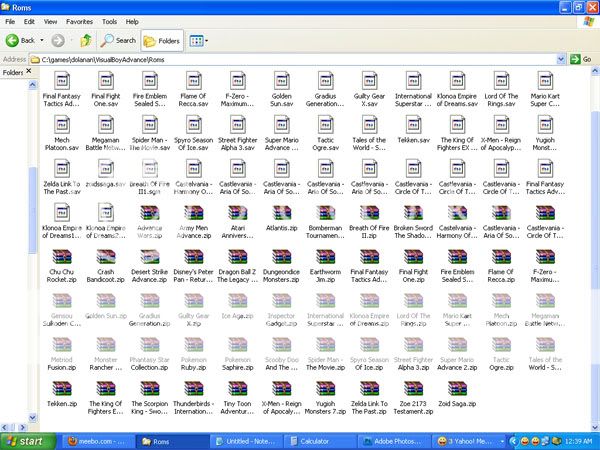Select Flame Of Recca.zip archive
Viewport: 600px width, 450px height.
pos(501,265)
